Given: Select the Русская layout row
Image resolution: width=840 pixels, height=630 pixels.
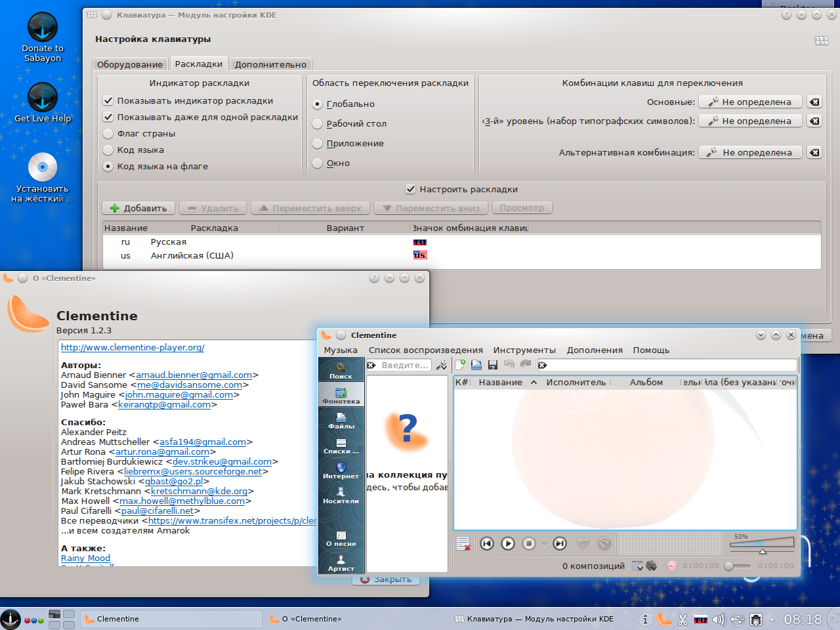Looking at the screenshot, I should pos(462,242).
